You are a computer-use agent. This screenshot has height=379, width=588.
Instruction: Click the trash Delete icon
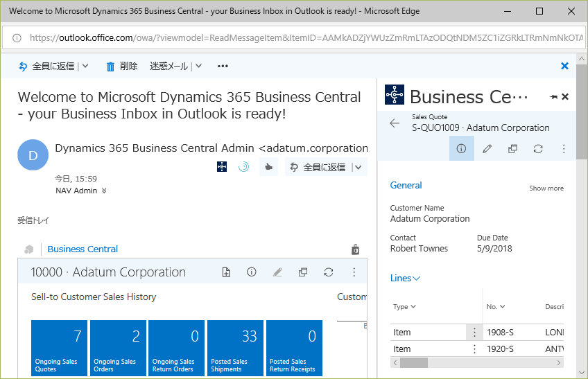click(x=110, y=67)
